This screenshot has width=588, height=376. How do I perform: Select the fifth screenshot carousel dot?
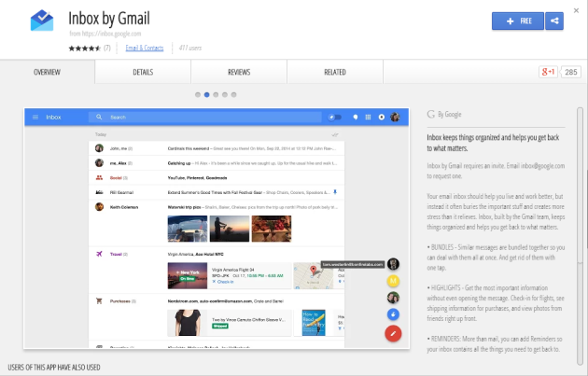click(x=233, y=95)
